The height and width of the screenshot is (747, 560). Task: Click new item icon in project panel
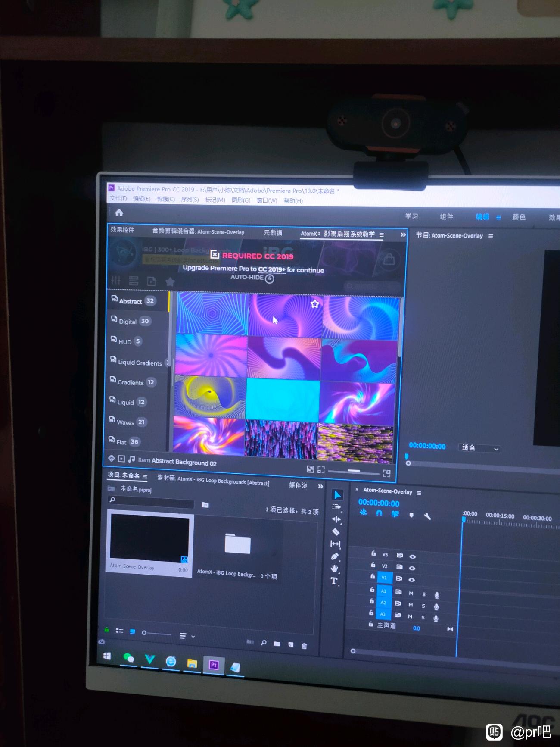[291, 644]
